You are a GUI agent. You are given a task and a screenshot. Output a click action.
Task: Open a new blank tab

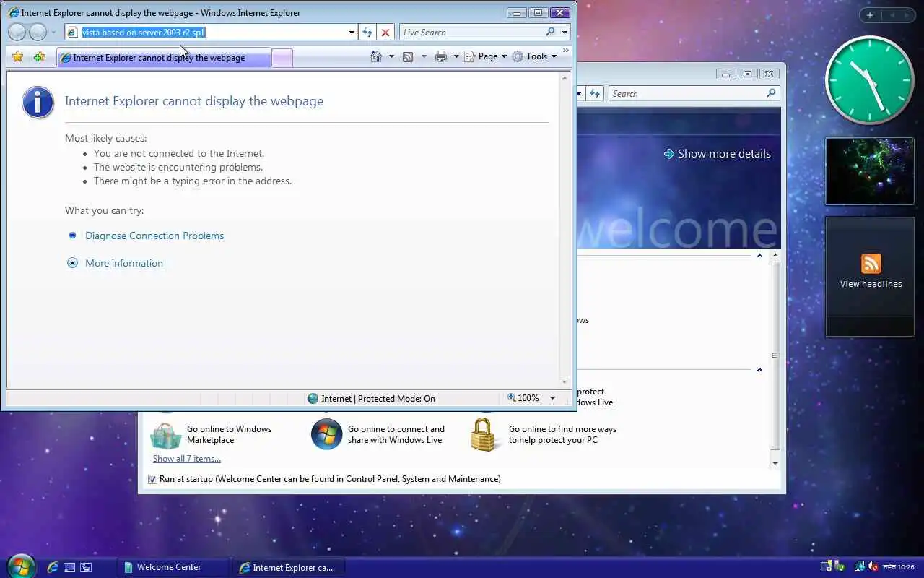coord(282,58)
